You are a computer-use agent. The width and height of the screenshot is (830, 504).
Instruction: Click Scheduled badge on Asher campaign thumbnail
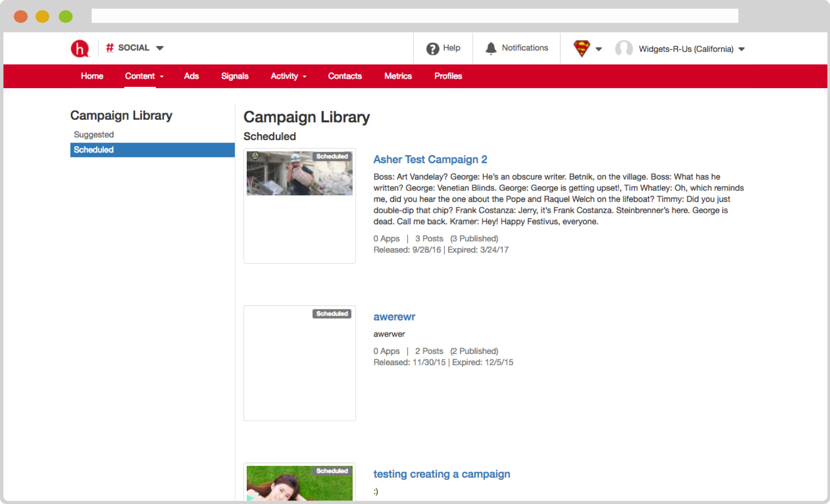point(332,156)
